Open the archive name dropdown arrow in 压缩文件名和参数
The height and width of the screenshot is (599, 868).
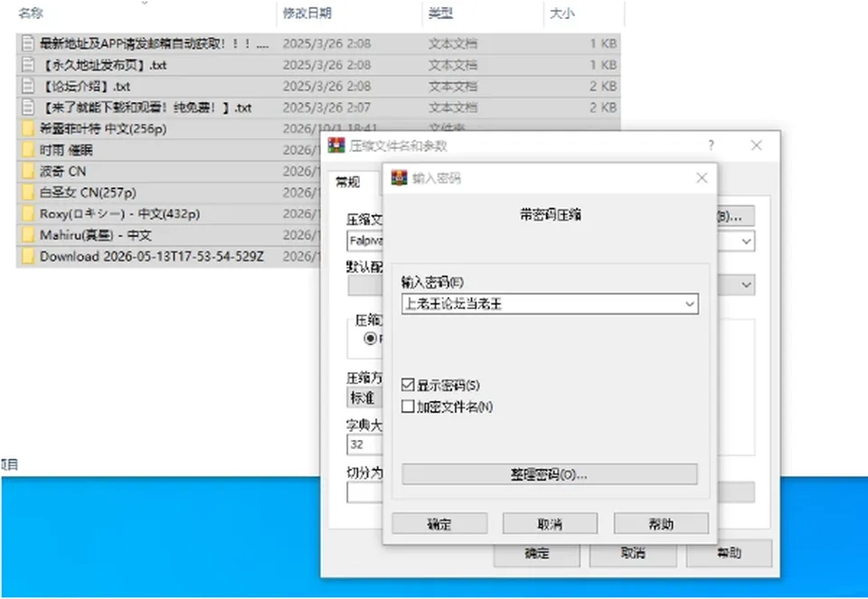click(x=746, y=241)
